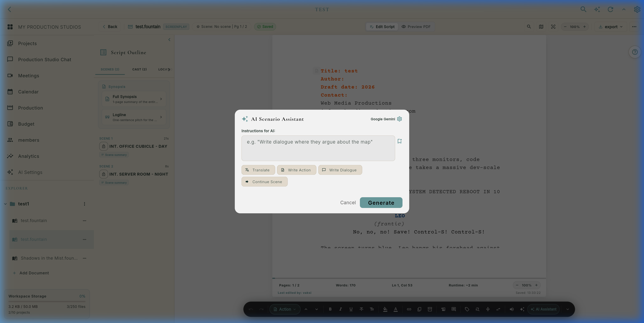644x323 pixels.
Task: Open the Action element type dropdown
Action: [x=285, y=309]
